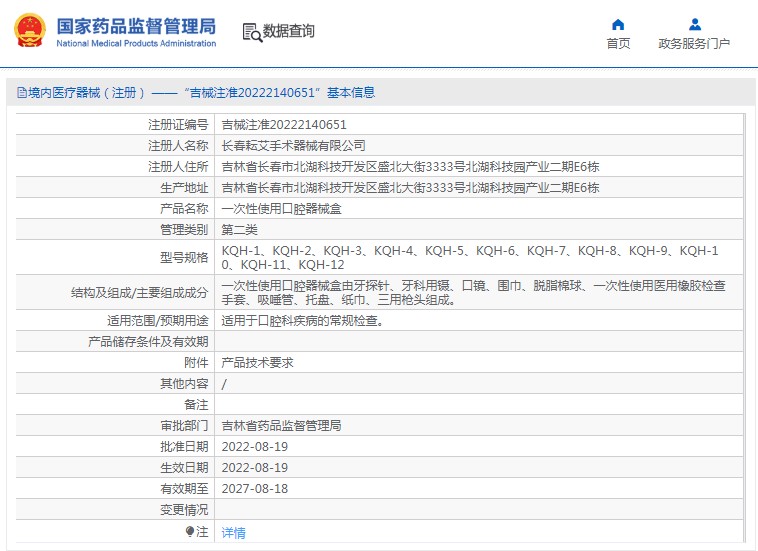The height and width of the screenshot is (551, 758).
Task: Open 数据查询 data query page
Action: click(289, 31)
